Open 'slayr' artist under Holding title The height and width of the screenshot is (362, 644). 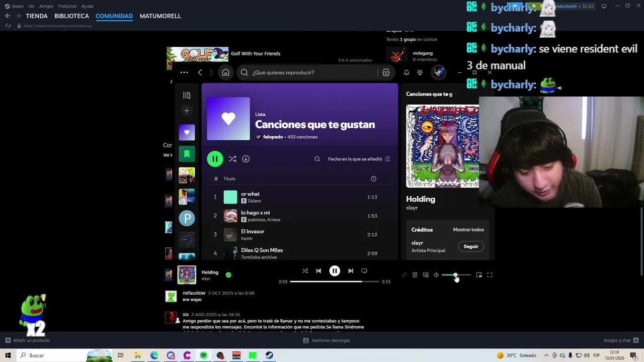[x=412, y=208]
